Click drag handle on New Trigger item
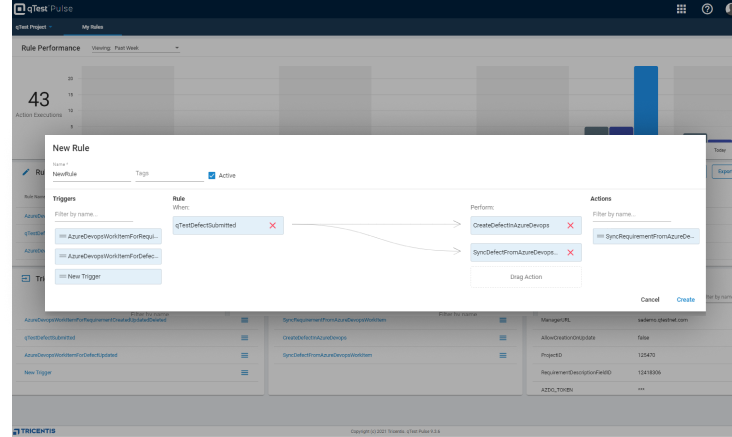The width and height of the screenshot is (732, 437). 62,276
